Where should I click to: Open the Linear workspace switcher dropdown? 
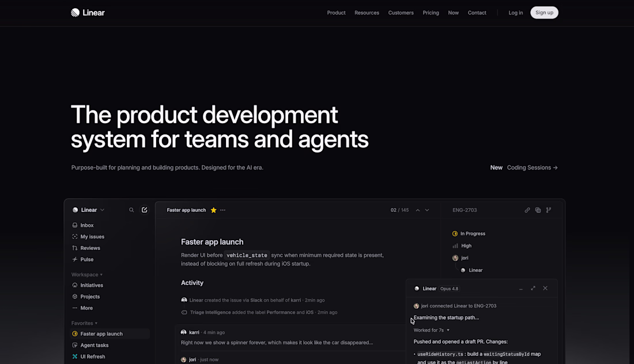[88, 210]
